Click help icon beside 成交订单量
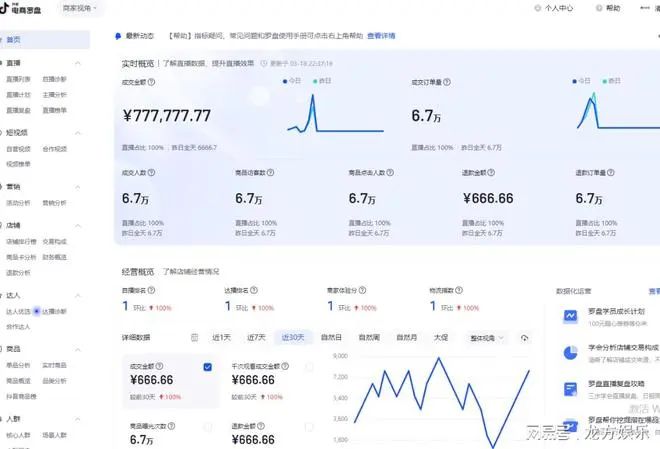The height and width of the screenshot is (449, 660). [447, 82]
